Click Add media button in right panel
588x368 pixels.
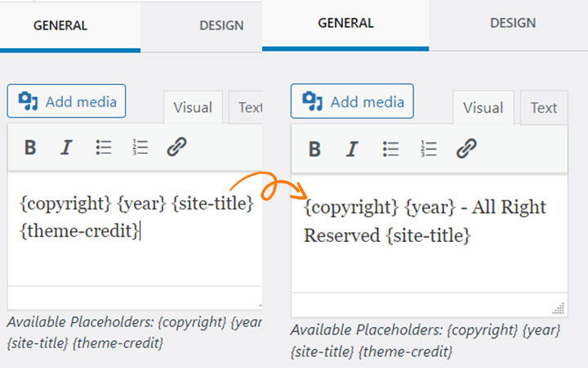pos(352,101)
